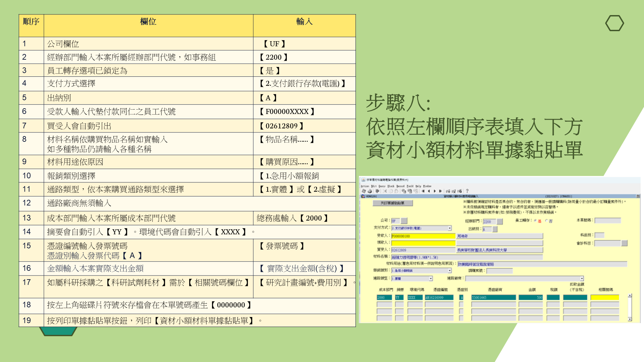This screenshot has height=362, width=644.
Task: Click the 材料用途 input field
Action: click(x=542, y=264)
